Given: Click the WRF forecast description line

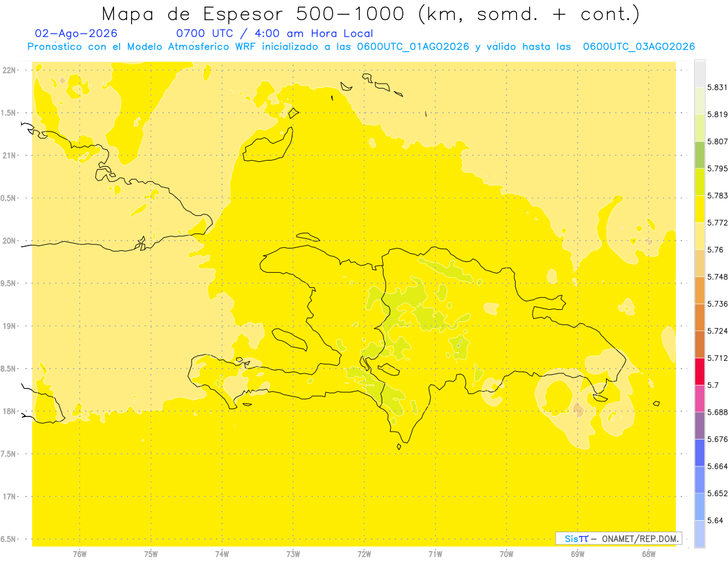Looking at the screenshot, I should tap(361, 47).
